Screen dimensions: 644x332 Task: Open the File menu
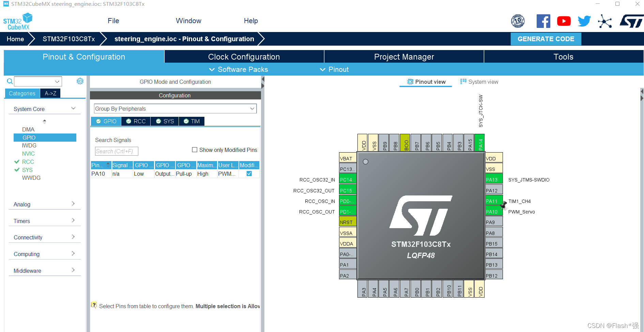point(113,21)
